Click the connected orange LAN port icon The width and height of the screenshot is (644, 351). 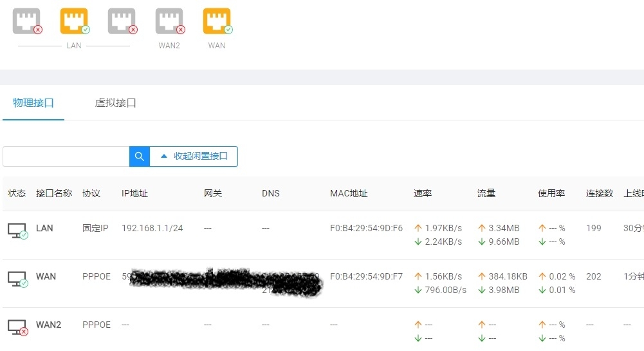75,21
